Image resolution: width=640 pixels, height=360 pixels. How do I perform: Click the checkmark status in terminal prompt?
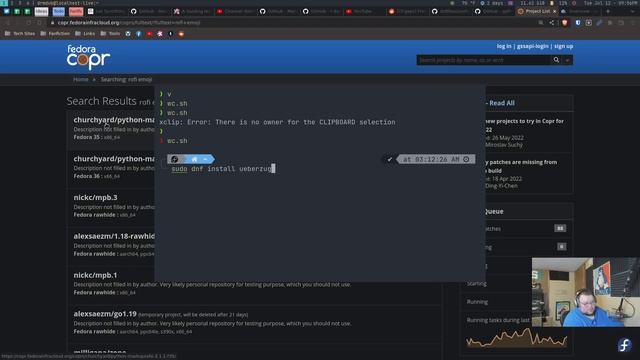[390, 159]
